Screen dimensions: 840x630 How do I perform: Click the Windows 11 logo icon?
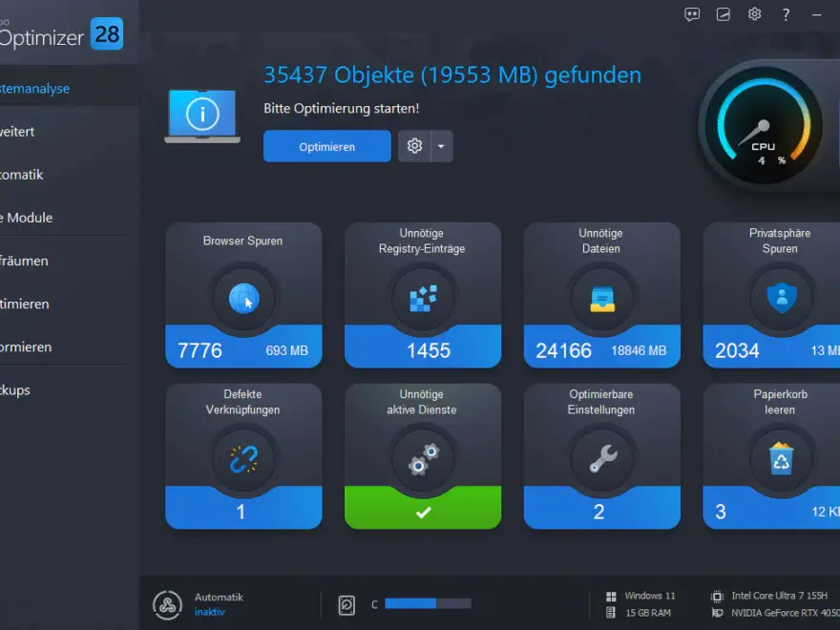coord(611,597)
